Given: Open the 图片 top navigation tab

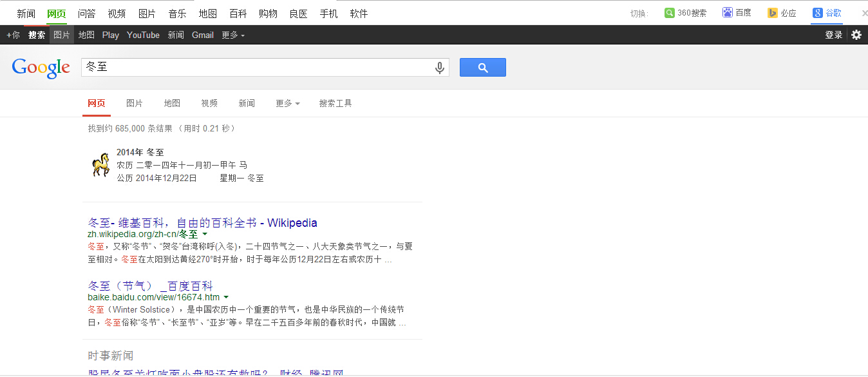Looking at the screenshot, I should tap(147, 14).
